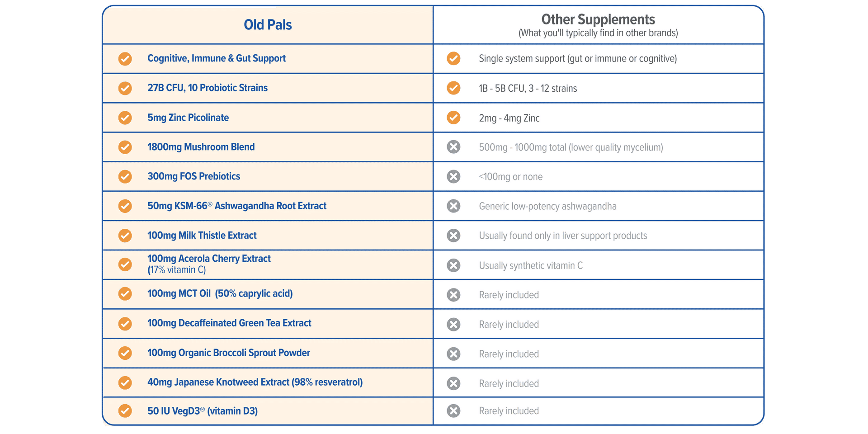Click the orange checkmark beside Cognitive, Immune & Gut Support
Viewport: 868px width, 434px height.
point(125,59)
